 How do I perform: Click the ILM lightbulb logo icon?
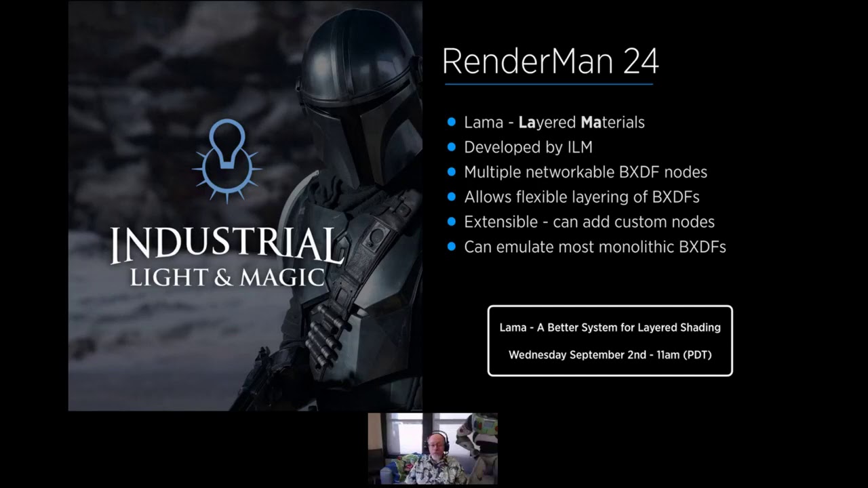coord(226,161)
